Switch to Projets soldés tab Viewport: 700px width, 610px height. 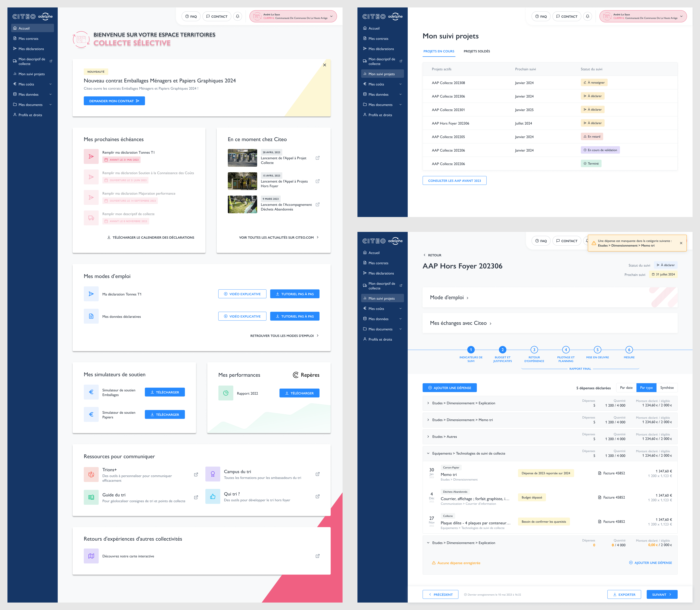coord(476,51)
